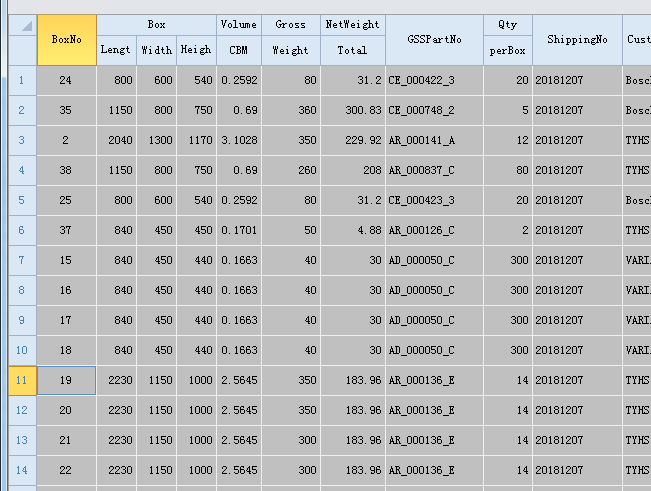Click BoxNo cell 2 in row 3
651x491 pixels.
66,140
